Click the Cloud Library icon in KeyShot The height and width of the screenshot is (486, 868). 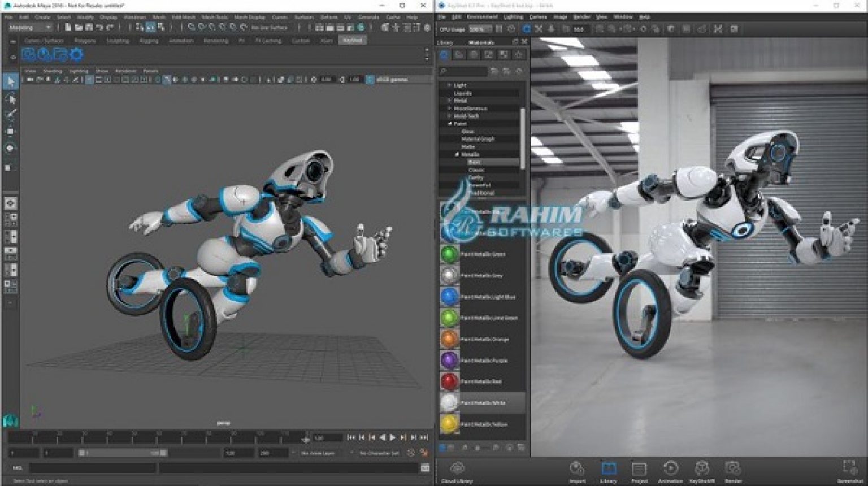coord(457,468)
